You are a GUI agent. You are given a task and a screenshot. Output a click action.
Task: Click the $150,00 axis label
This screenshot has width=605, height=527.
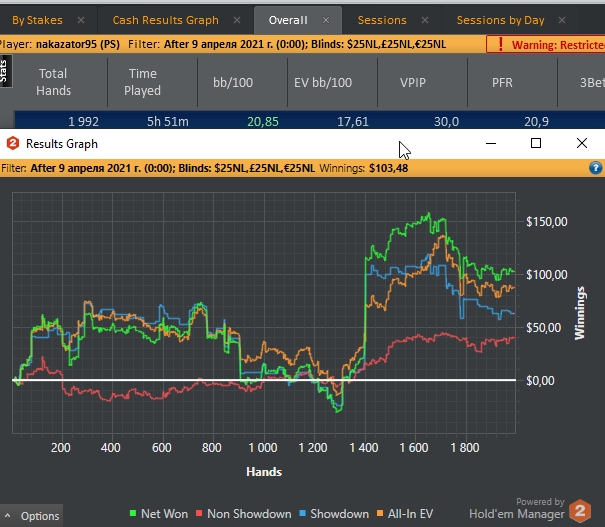[x=547, y=222]
